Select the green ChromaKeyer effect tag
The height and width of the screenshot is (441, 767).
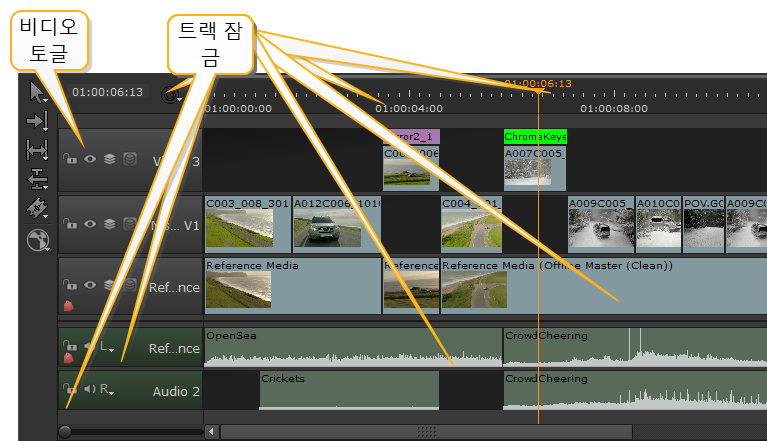pyautogui.click(x=534, y=136)
